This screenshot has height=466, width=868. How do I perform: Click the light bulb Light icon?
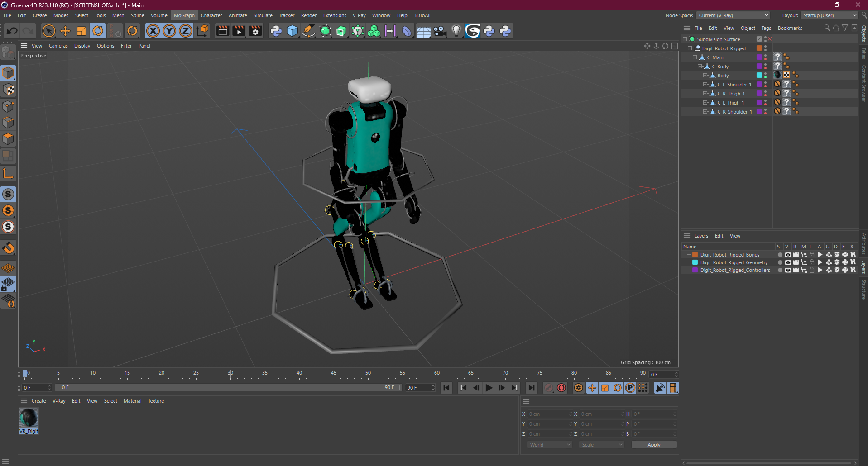pyautogui.click(x=456, y=31)
